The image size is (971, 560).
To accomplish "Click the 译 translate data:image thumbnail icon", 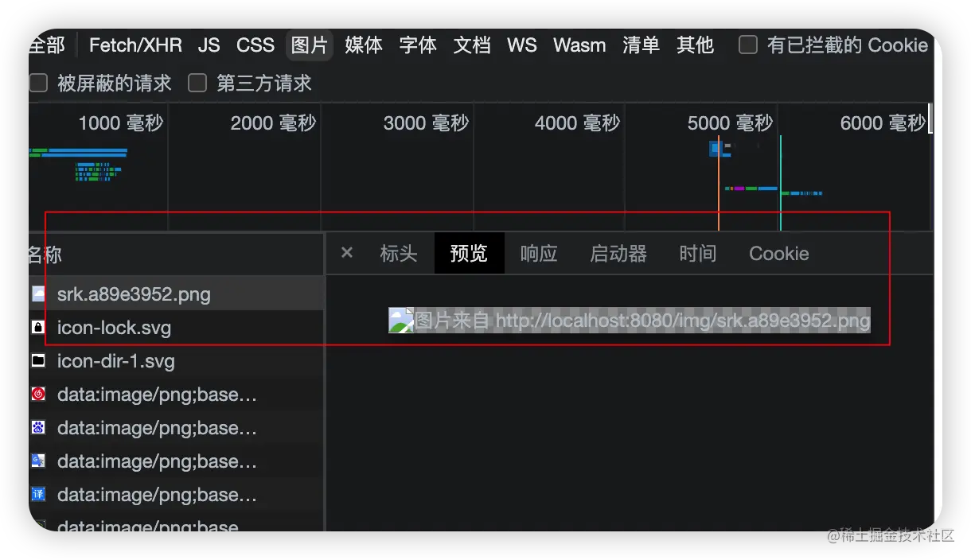I will [x=39, y=494].
